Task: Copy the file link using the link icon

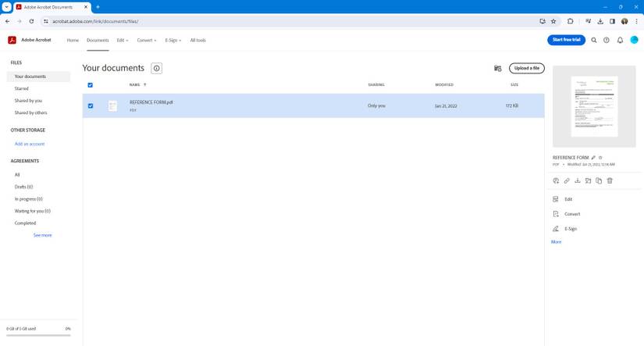Action: pyautogui.click(x=567, y=180)
